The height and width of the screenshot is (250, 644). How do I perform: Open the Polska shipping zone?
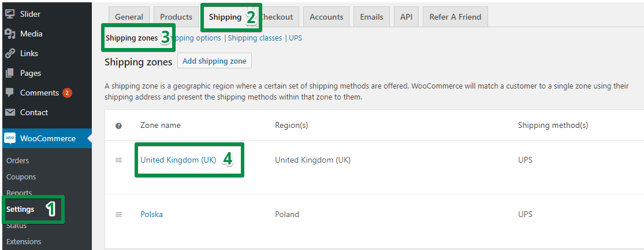151,214
